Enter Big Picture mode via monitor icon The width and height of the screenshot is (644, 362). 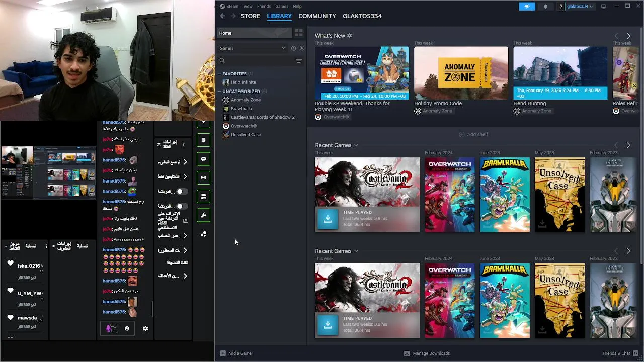[x=604, y=6]
